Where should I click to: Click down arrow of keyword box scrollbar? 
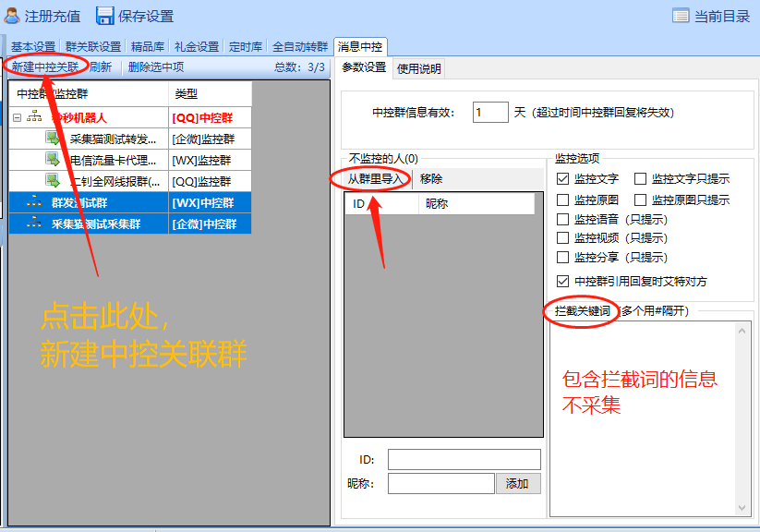coord(742,508)
